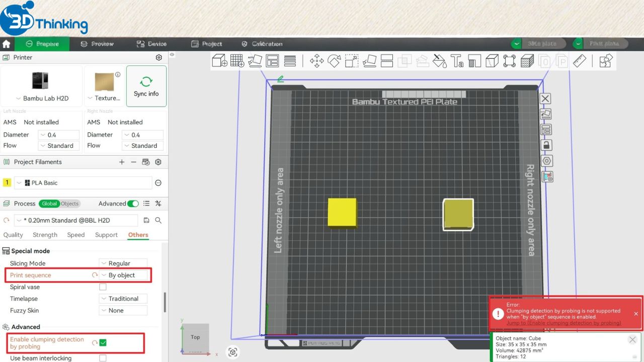Image resolution: width=644 pixels, height=362 pixels.
Task: Run Auto orient from the toolbar
Action: pos(255,61)
